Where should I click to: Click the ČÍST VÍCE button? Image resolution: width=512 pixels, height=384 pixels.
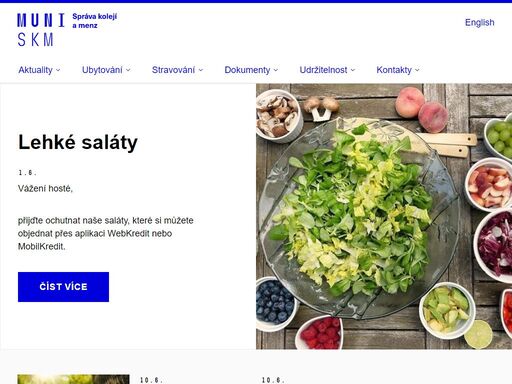point(63,287)
